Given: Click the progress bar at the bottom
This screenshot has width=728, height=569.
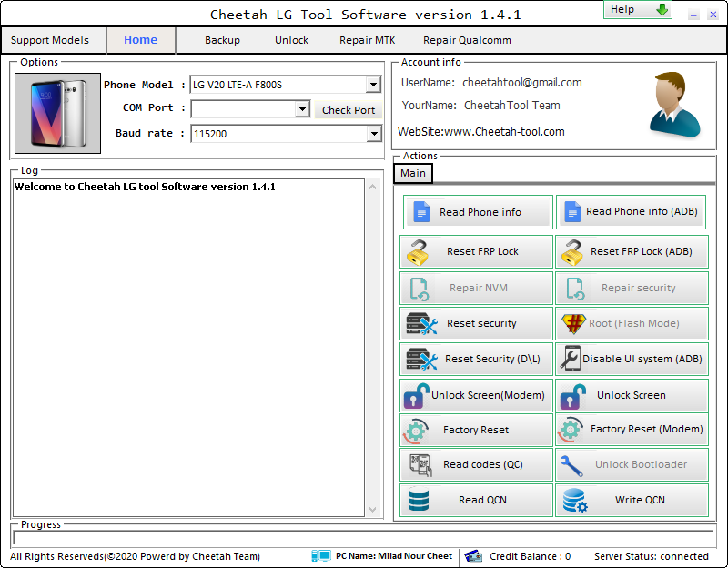Looking at the screenshot, I should coord(363,537).
